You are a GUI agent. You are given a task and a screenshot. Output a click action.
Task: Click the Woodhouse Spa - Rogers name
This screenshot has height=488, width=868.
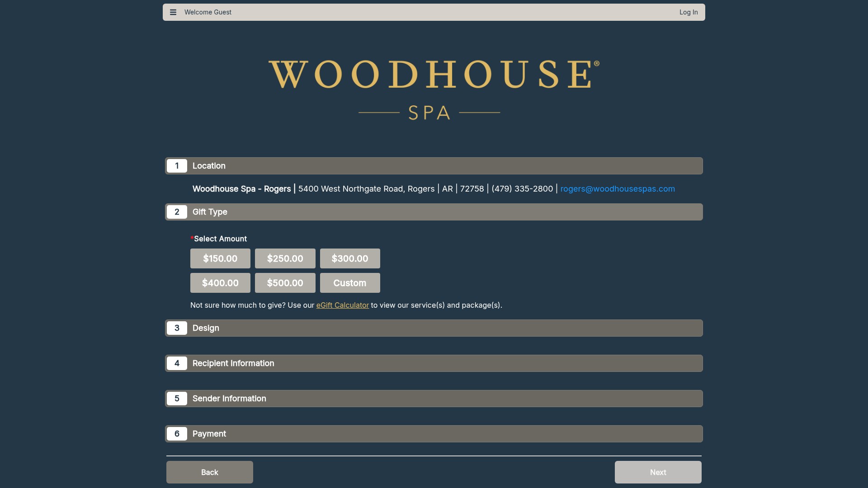[242, 189]
